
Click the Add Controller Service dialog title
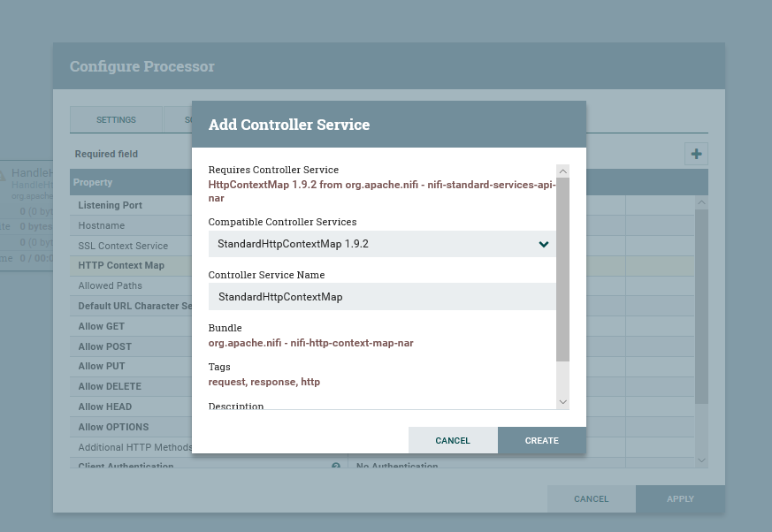pos(289,125)
